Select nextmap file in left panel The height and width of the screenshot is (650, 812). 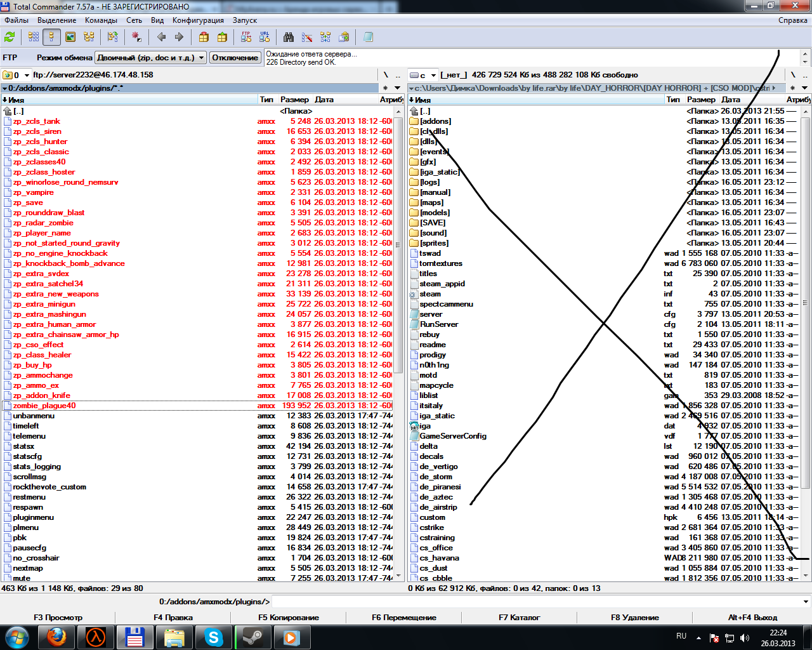coord(197,568)
